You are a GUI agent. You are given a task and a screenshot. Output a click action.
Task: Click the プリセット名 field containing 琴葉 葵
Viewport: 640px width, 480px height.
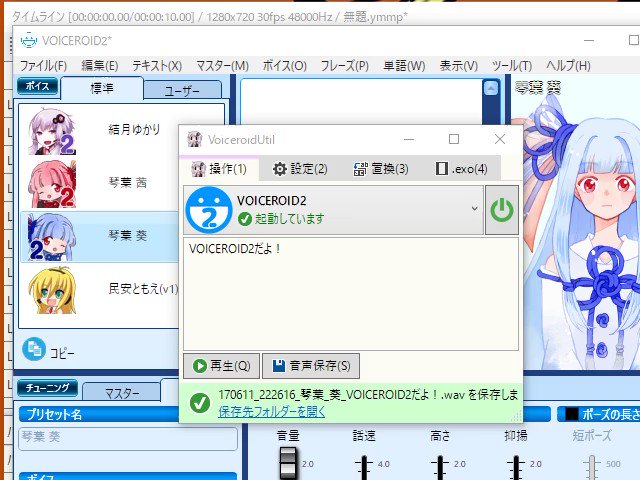tap(128, 439)
